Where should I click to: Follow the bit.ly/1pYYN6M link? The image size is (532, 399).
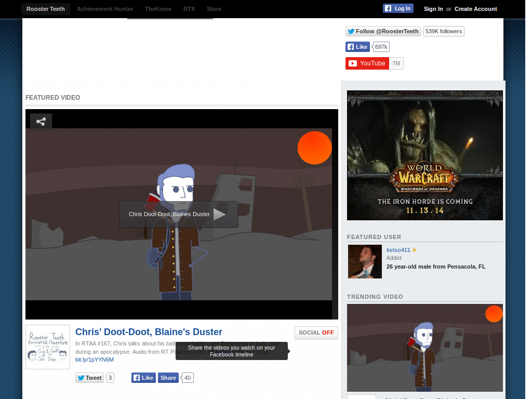point(95,360)
